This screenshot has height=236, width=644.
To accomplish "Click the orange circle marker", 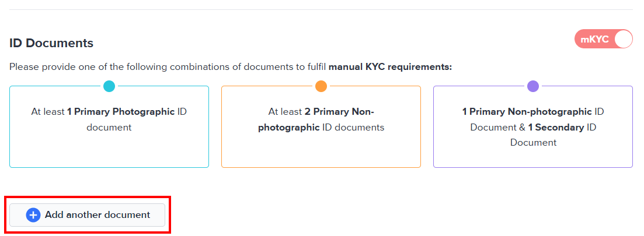I will 321,86.
